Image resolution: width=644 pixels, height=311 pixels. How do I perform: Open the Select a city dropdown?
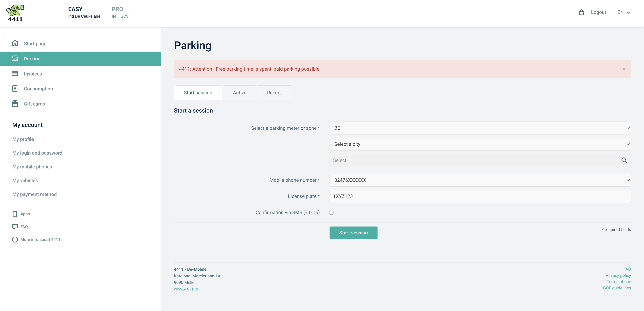pos(480,144)
